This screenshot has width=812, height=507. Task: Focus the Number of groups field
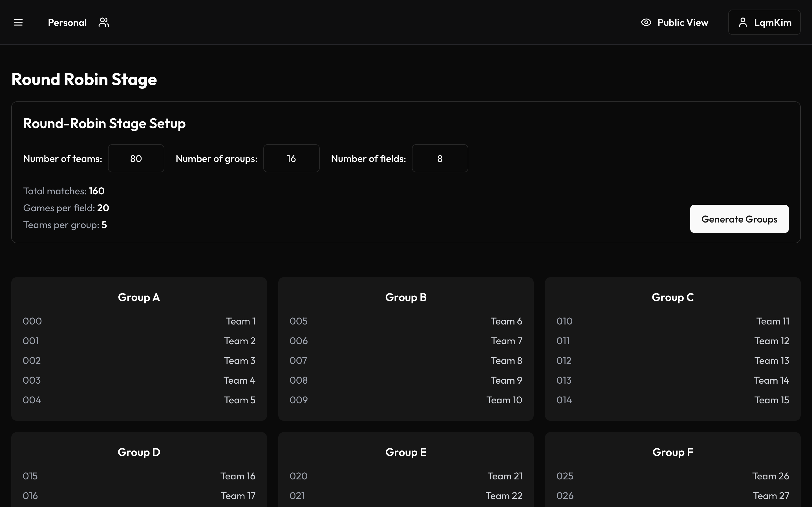[x=291, y=159]
